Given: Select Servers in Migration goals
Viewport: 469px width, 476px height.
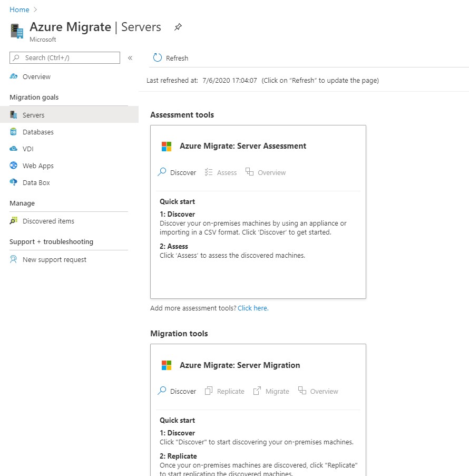Looking at the screenshot, I should click(x=33, y=115).
